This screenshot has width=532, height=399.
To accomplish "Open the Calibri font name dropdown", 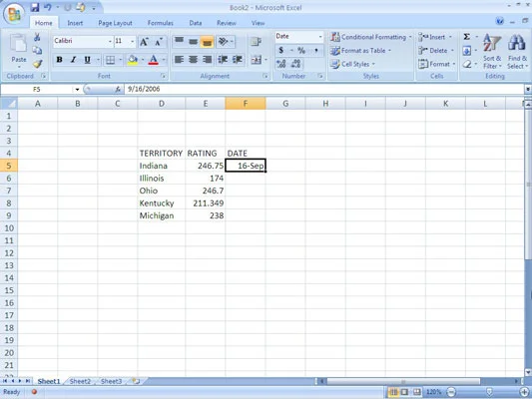I will [x=110, y=41].
